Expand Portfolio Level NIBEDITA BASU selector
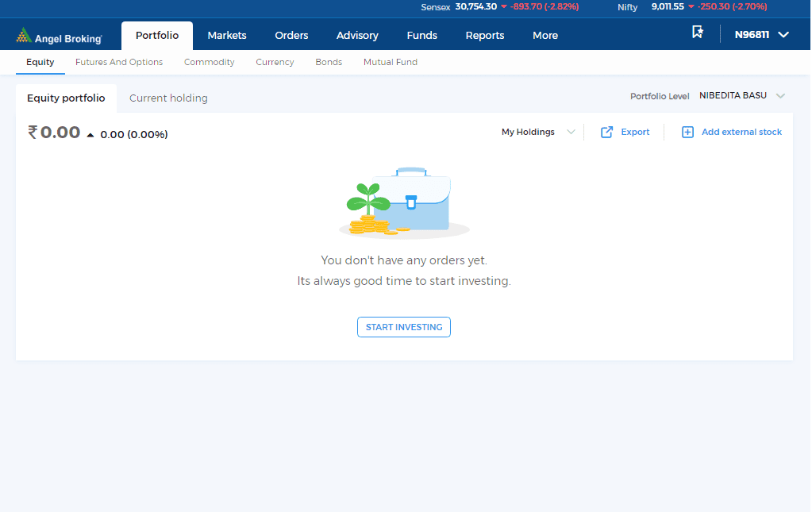Screen dimensions: 812x512 [742, 96]
